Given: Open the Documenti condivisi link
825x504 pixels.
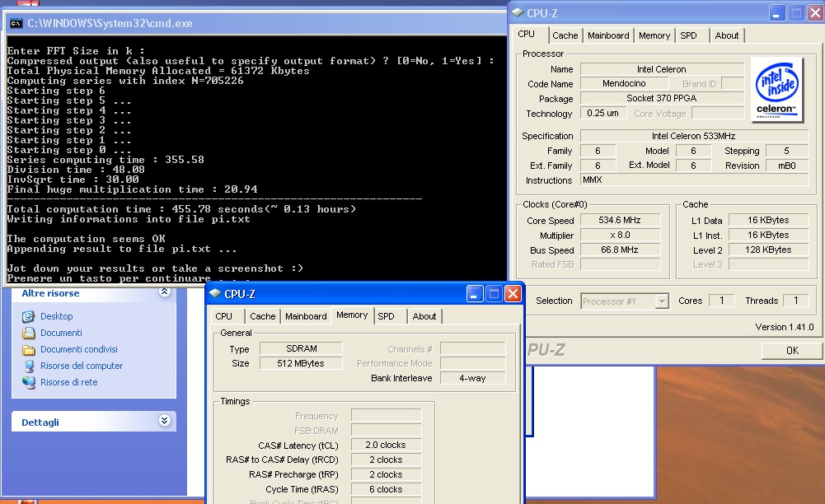Looking at the screenshot, I should pos(79,349).
